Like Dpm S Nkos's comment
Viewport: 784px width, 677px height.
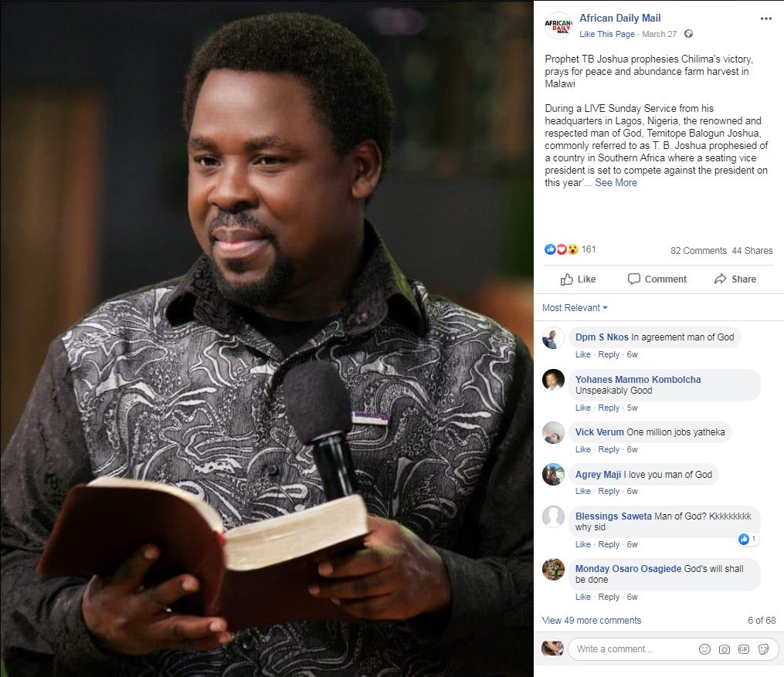pyautogui.click(x=582, y=354)
